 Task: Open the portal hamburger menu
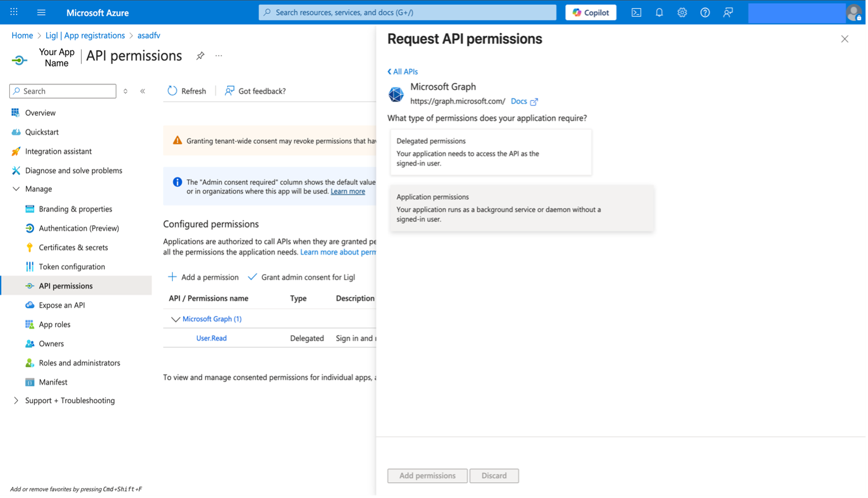tap(41, 12)
